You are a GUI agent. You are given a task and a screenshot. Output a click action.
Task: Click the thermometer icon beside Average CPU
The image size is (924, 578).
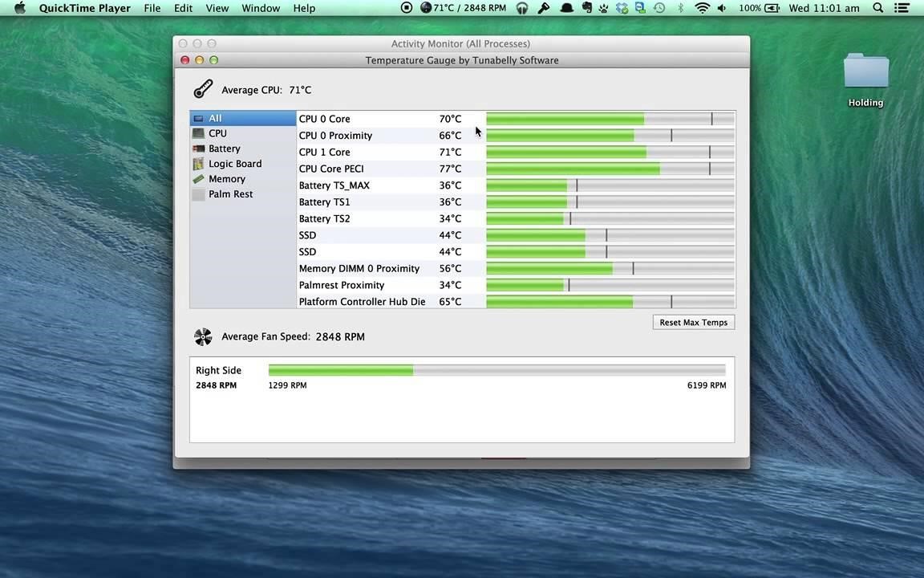tap(203, 89)
